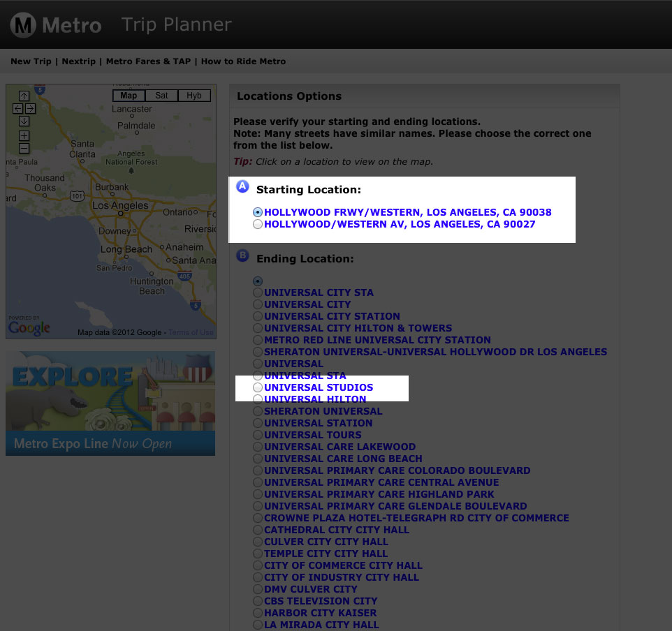Click the UNIVERSAL HILTON location link

[x=315, y=399]
